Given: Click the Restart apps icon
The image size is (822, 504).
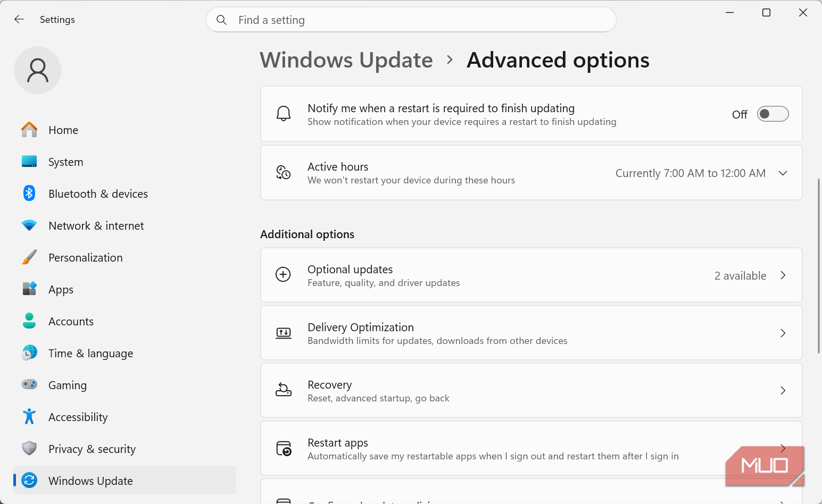Looking at the screenshot, I should pos(284,448).
